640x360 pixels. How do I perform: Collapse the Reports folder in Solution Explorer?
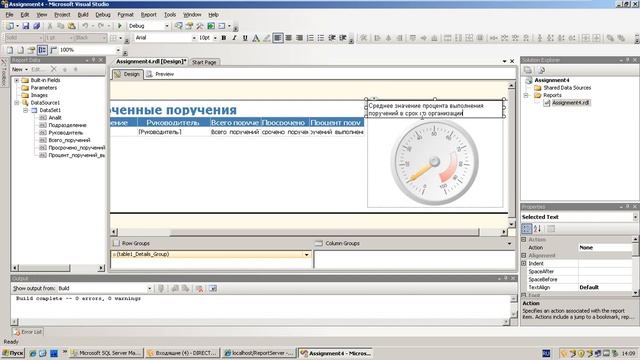527,95
